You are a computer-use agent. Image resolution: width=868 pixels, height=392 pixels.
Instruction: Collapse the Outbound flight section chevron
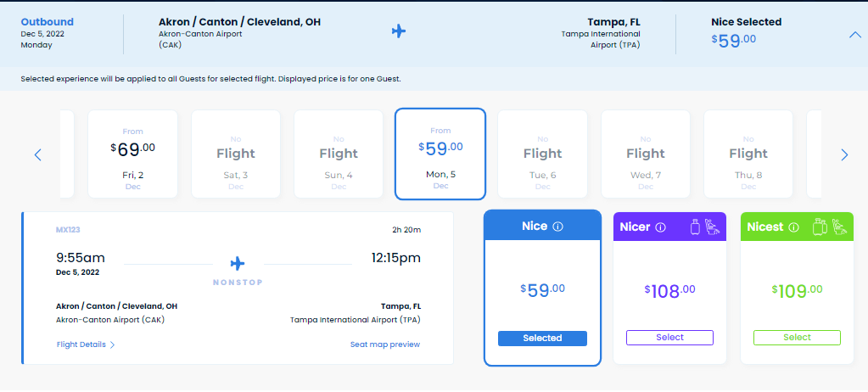coord(854,35)
